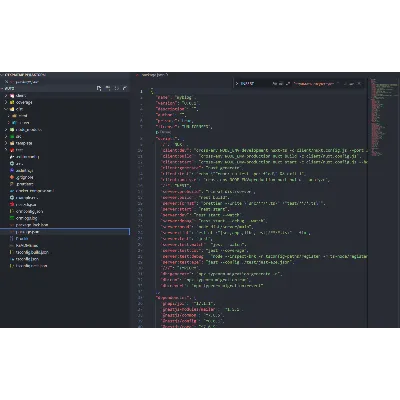This screenshot has width=400, height=400.
Task: Click the New Folder icon in Explorer header
Action: [108, 88]
